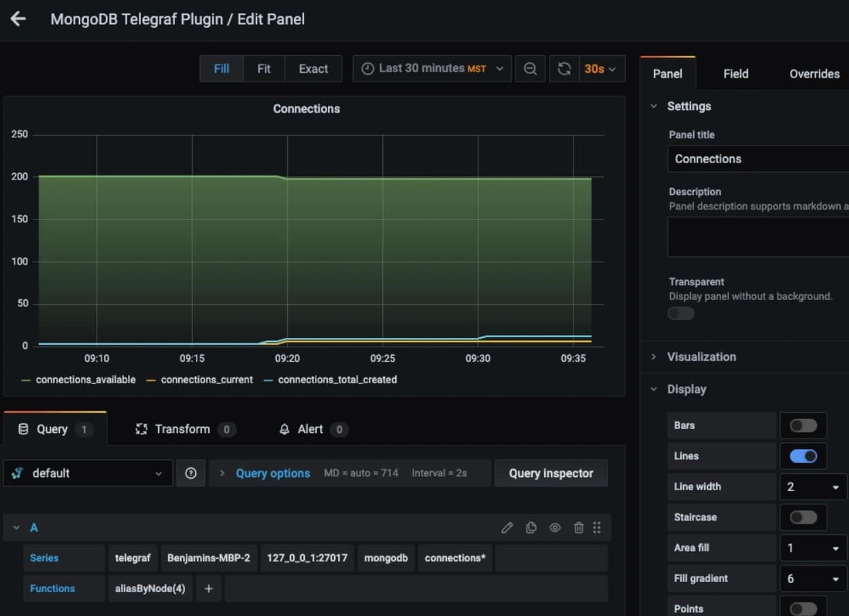
Task: Open the Query inspector
Action: pos(551,473)
